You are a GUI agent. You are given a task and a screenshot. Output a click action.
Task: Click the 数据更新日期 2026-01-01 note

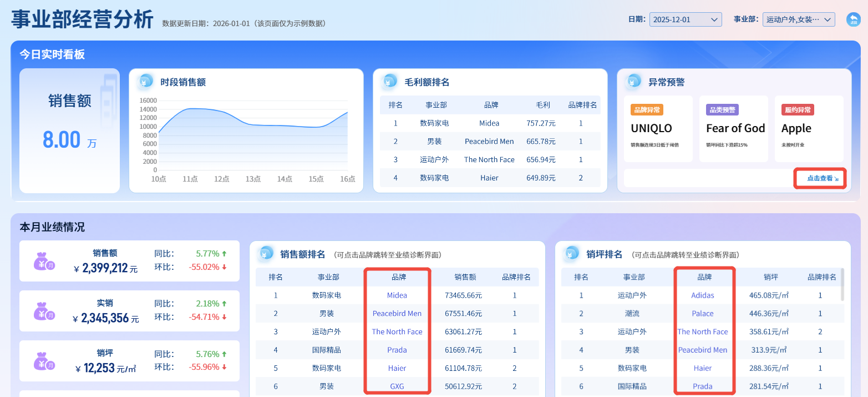pos(243,23)
